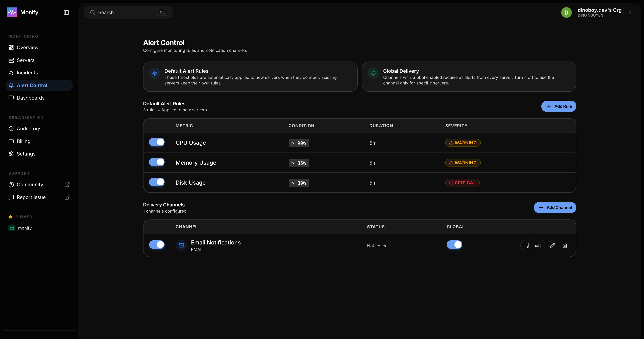This screenshot has width=644, height=339.
Task: Click the pinned monify server icon
Action: coord(12,228)
